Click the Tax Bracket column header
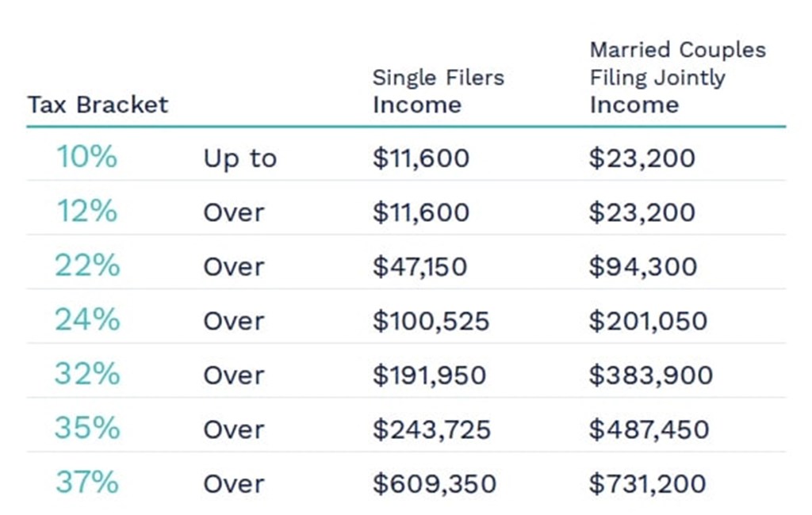This screenshot has height=515, width=812. (98, 105)
